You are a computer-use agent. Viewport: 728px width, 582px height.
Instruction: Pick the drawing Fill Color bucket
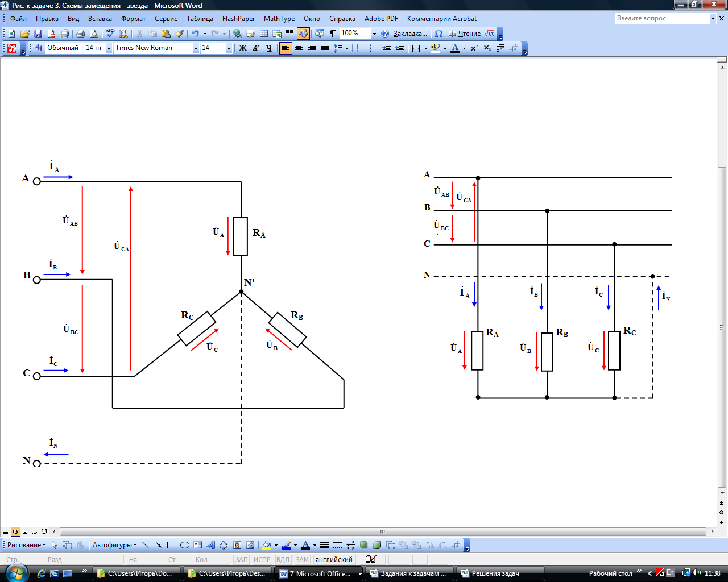point(267,545)
